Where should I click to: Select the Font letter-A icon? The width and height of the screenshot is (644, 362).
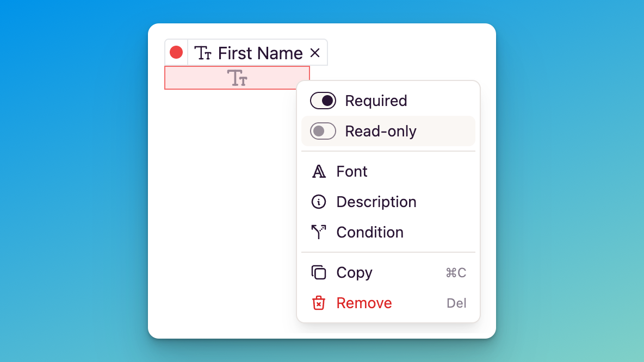click(319, 171)
